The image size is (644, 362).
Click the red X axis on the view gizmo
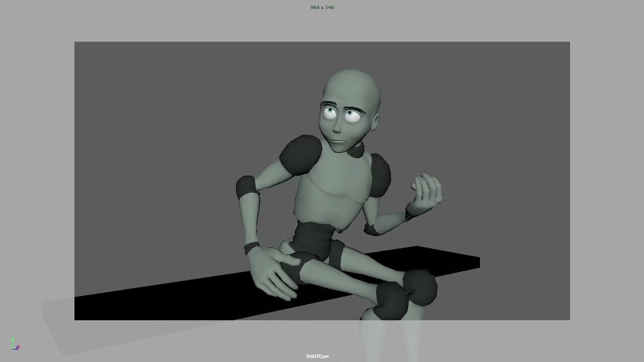coord(19,346)
